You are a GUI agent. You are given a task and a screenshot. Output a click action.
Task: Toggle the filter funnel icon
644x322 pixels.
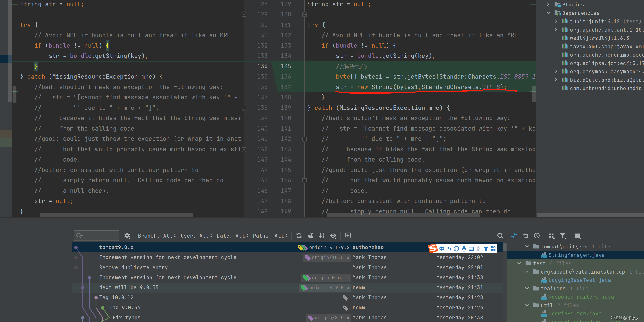(x=563, y=236)
